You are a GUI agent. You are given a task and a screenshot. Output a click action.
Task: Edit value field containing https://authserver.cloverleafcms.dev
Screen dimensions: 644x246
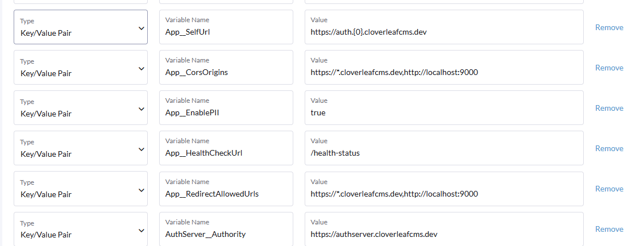pyautogui.click(x=444, y=229)
